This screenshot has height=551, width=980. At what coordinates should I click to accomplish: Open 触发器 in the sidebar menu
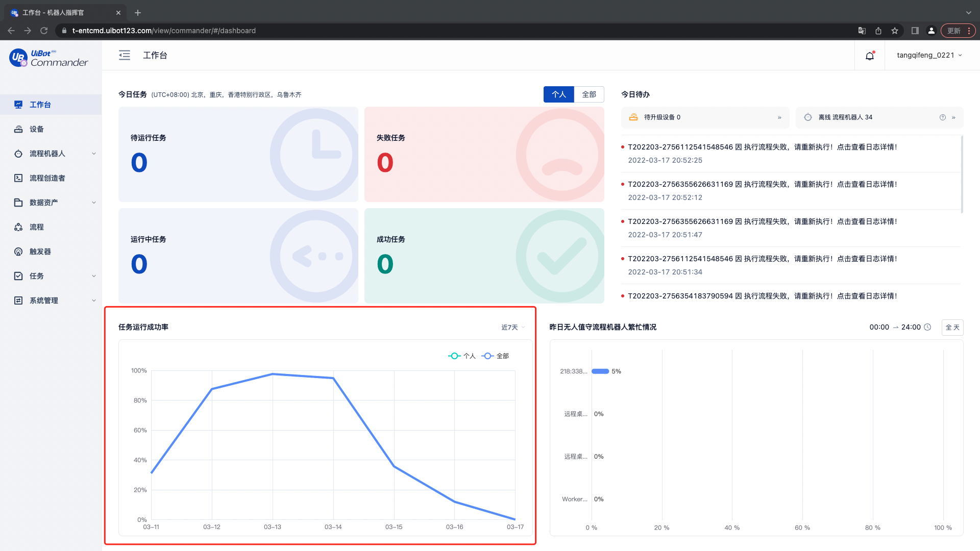pos(51,252)
